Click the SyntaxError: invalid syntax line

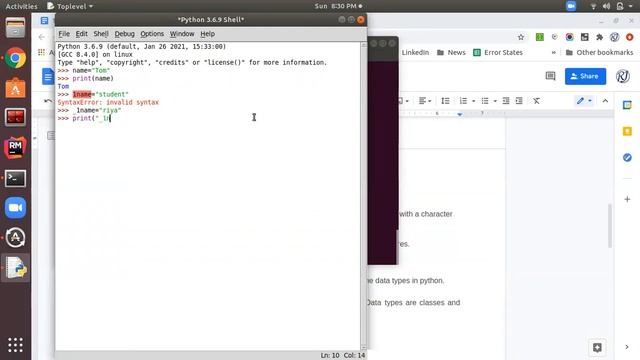click(108, 102)
